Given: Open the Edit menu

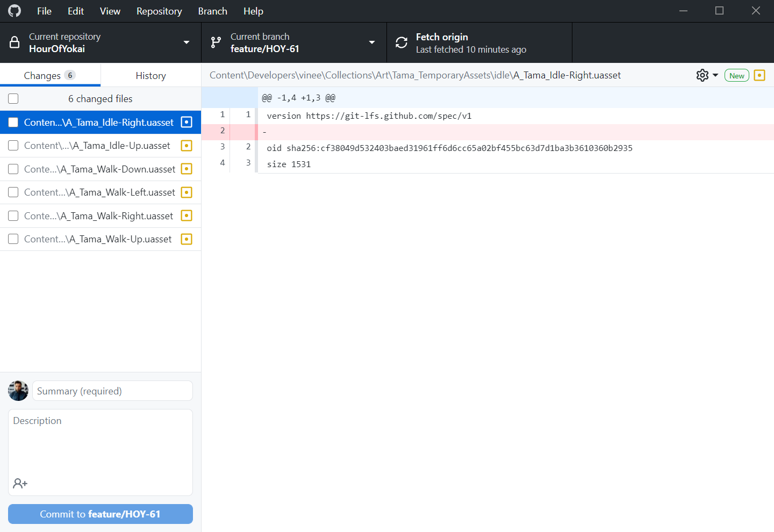Looking at the screenshot, I should click(76, 11).
